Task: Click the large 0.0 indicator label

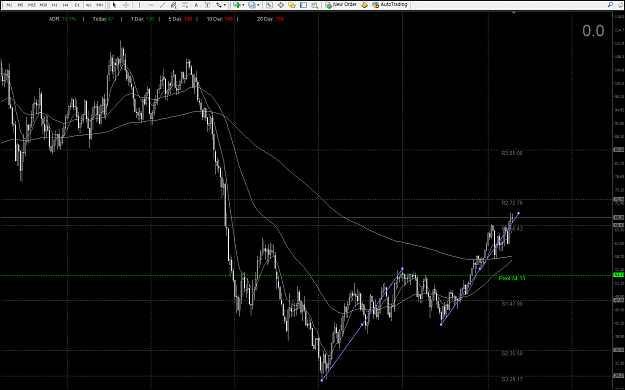Action: pos(593,31)
